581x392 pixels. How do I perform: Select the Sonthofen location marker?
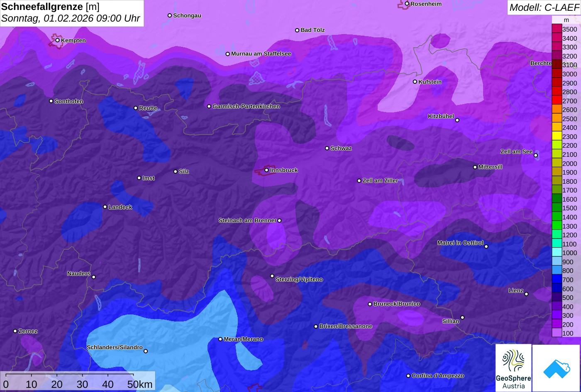click(x=51, y=101)
